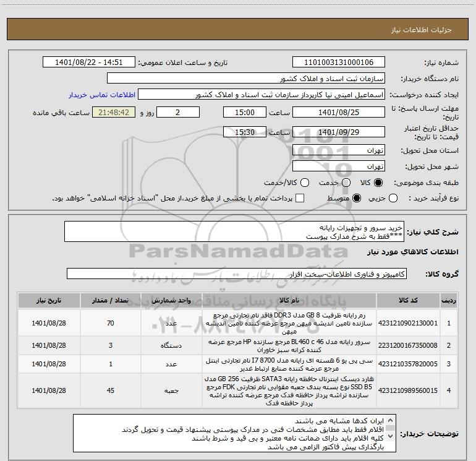Screen dimensions: 476x461
Task: Open the اطلاعات تماس خریدار link
Action: [x=102, y=95]
